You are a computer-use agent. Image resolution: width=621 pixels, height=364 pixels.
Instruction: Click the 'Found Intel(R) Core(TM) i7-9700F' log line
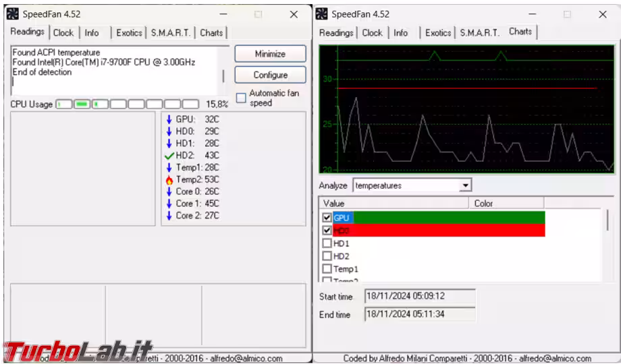click(104, 62)
